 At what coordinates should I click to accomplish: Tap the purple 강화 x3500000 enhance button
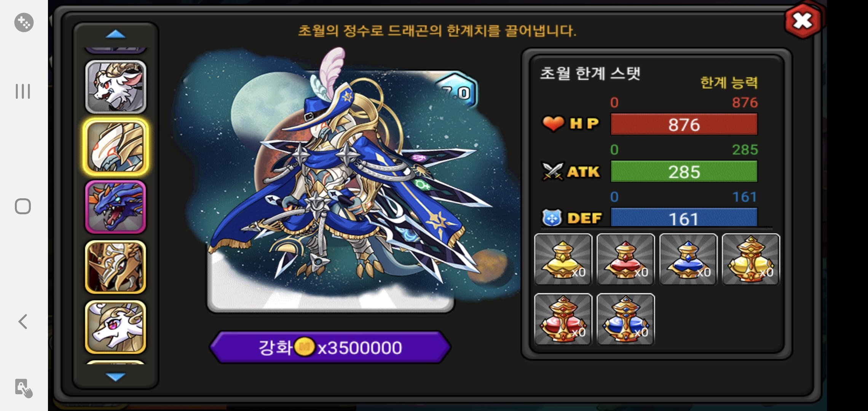330,347
